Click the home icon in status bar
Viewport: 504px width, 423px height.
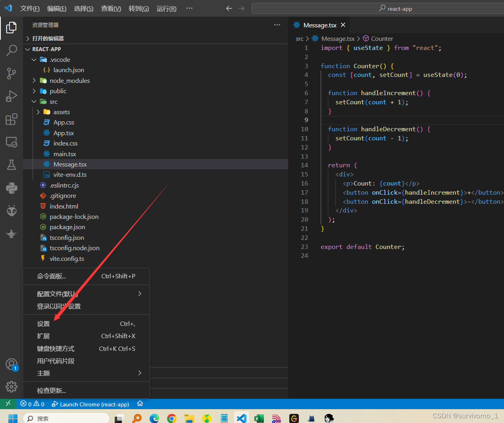click(140, 404)
